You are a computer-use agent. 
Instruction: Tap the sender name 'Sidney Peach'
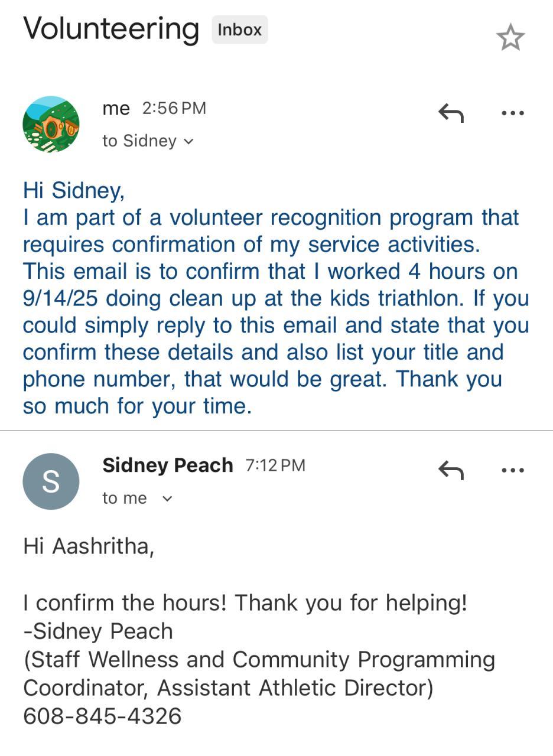(x=167, y=465)
